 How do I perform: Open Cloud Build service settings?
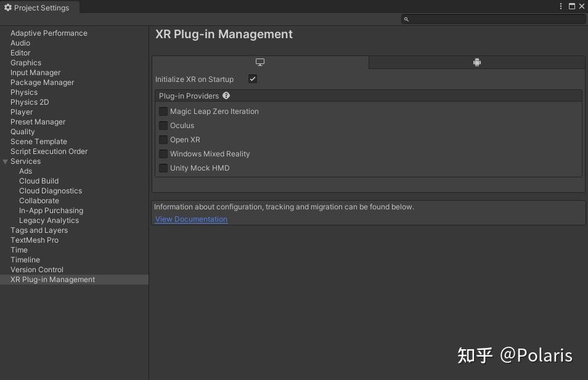pyautogui.click(x=39, y=181)
